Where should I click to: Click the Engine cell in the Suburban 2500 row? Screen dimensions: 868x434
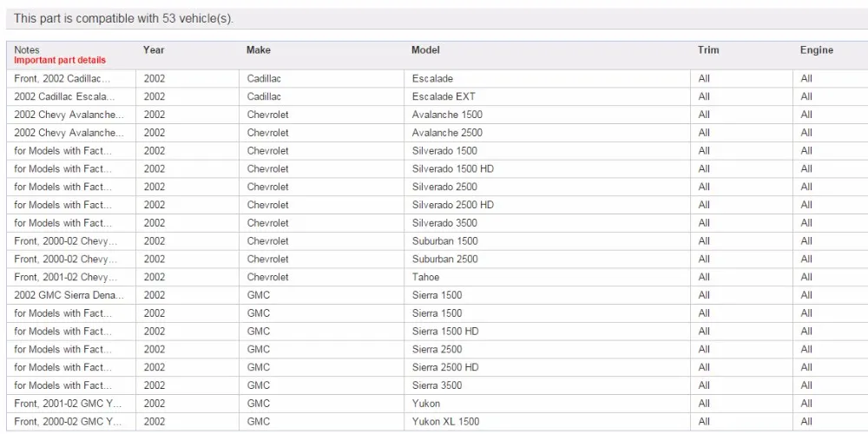click(831, 259)
